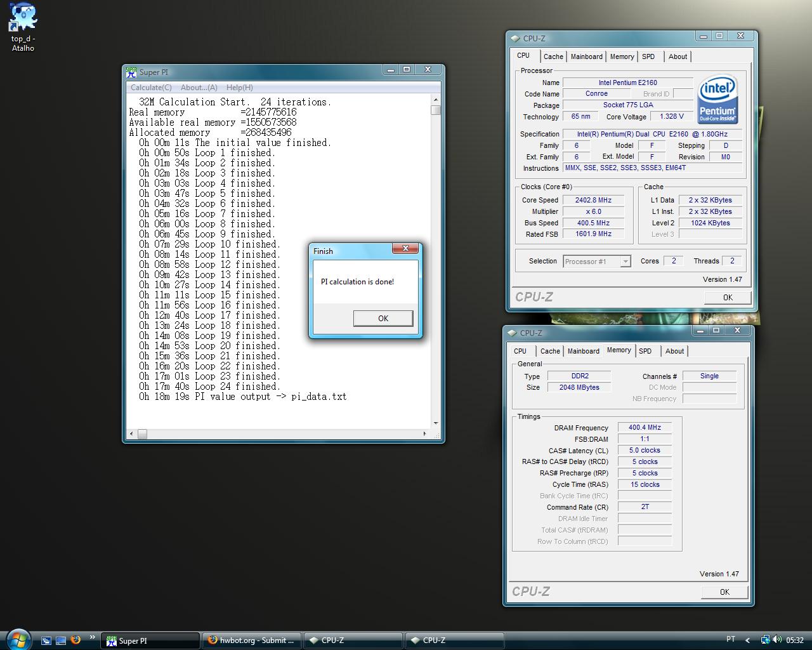The height and width of the screenshot is (650, 812).
Task: Click OK in the upper CPU-Z window
Action: point(728,297)
